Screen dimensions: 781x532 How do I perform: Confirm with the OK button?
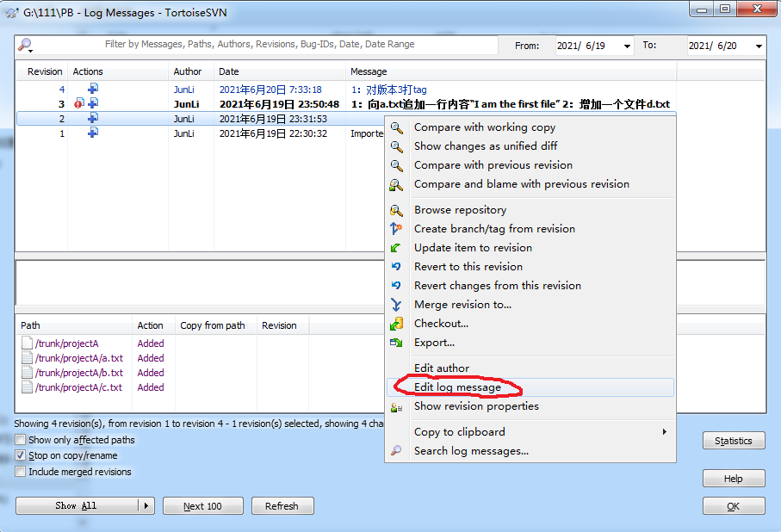(x=733, y=505)
